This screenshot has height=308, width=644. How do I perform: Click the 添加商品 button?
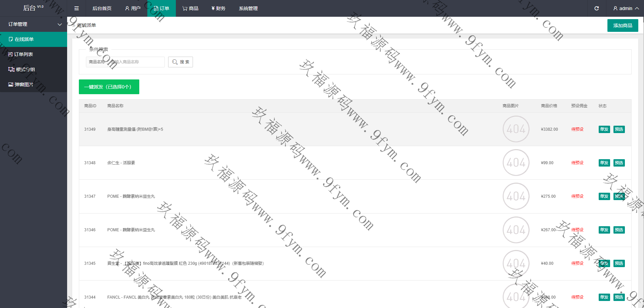pyautogui.click(x=623, y=25)
